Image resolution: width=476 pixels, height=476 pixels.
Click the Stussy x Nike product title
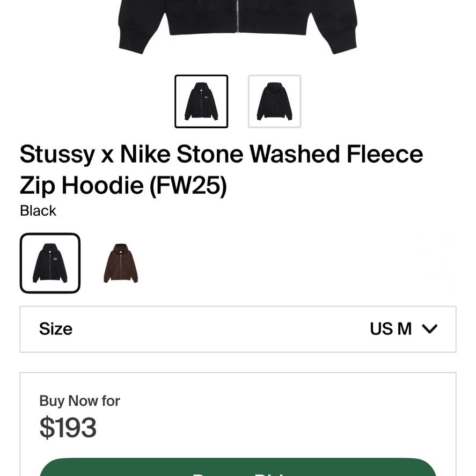(221, 170)
